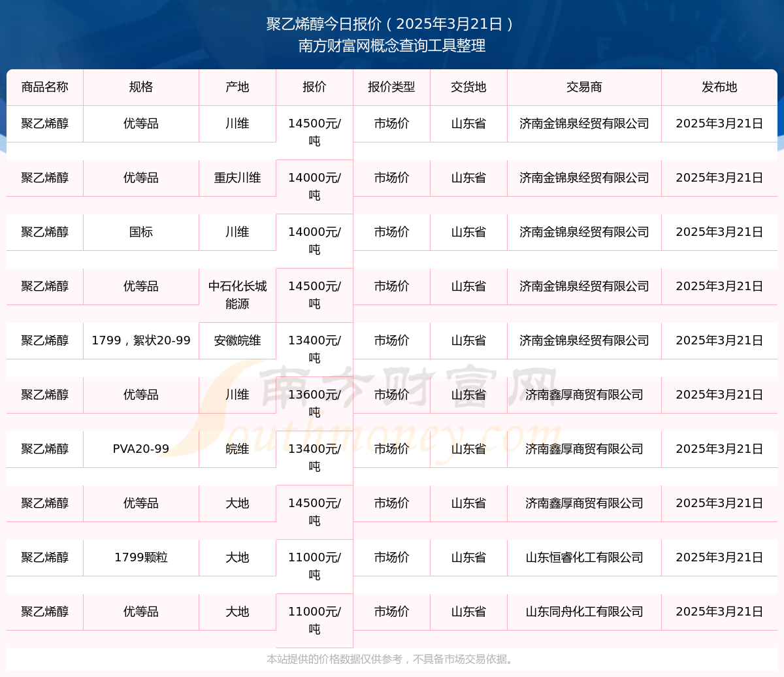Click the subtitle 南方财富网概念查询工具整理
The height and width of the screenshot is (677, 784).
391,46
